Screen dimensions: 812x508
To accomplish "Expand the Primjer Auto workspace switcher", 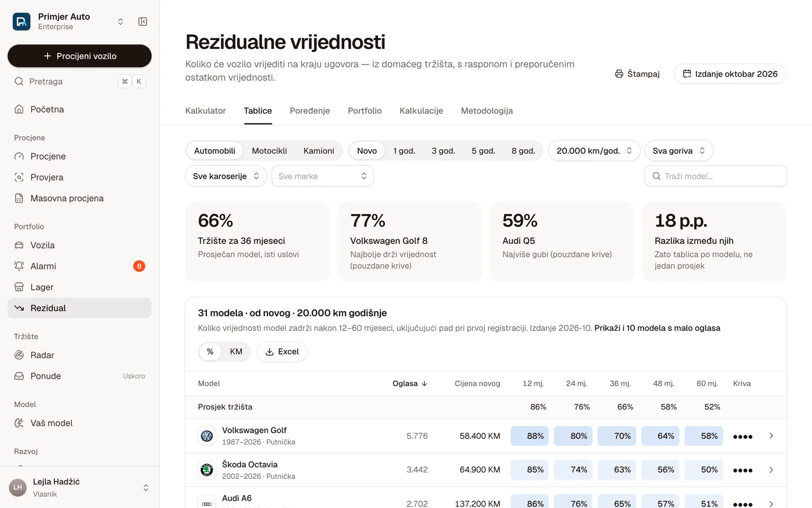I will click(x=120, y=21).
